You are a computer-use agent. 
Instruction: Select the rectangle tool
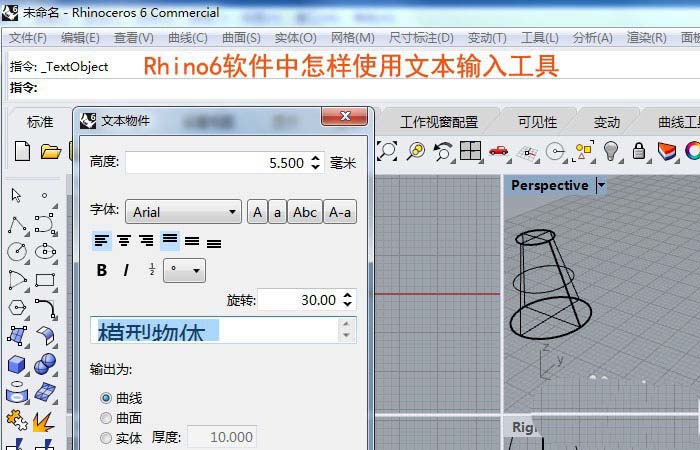[45, 280]
